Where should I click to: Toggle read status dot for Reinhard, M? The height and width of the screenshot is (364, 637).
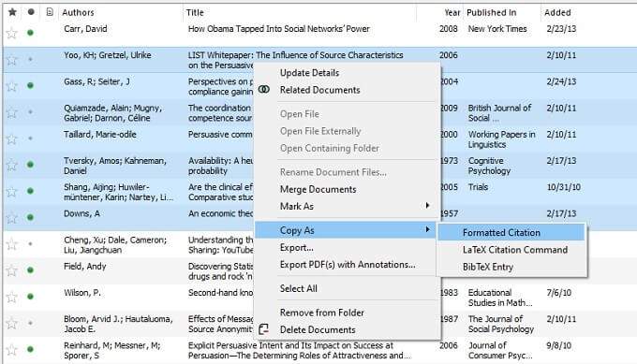[31, 349]
